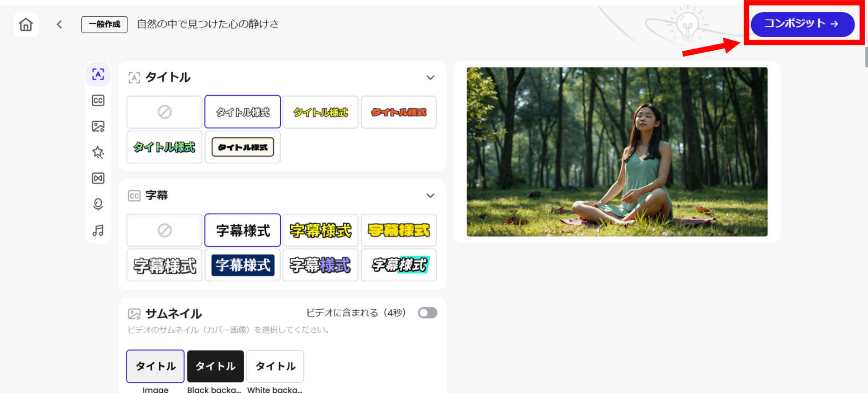Click the home icon

coord(26,24)
